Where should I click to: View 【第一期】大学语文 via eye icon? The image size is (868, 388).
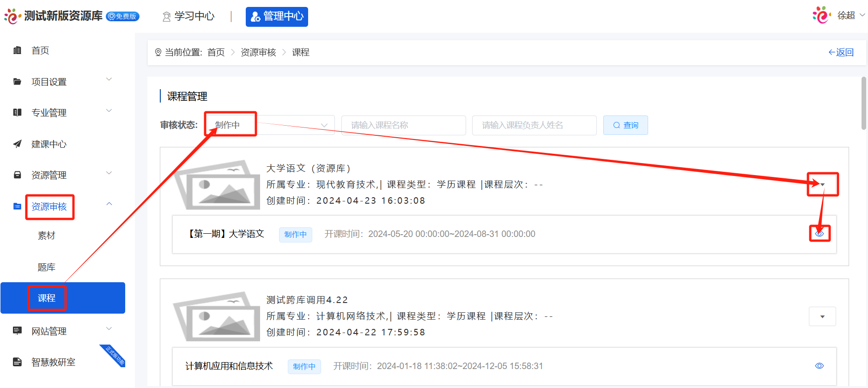(819, 234)
